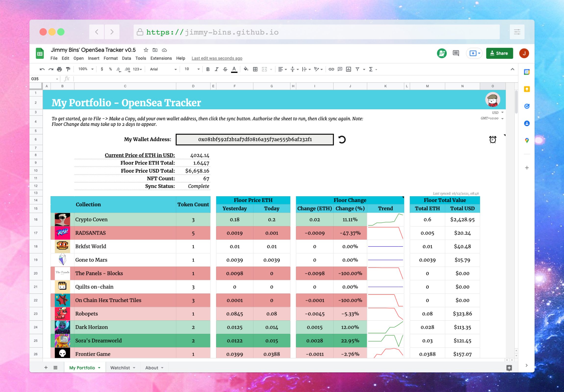Toggle strikethrough formatting
Viewport: 564px width, 392px height.
(225, 69)
